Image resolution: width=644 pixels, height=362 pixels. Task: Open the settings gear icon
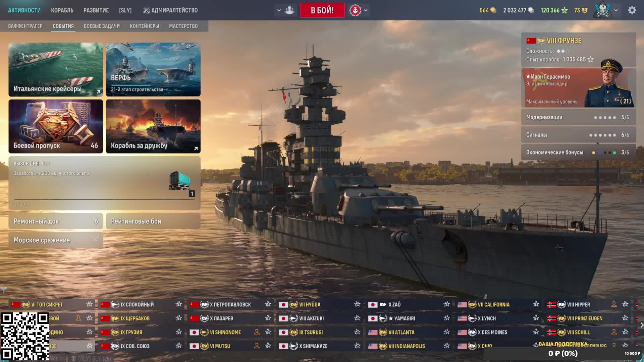(x=632, y=10)
